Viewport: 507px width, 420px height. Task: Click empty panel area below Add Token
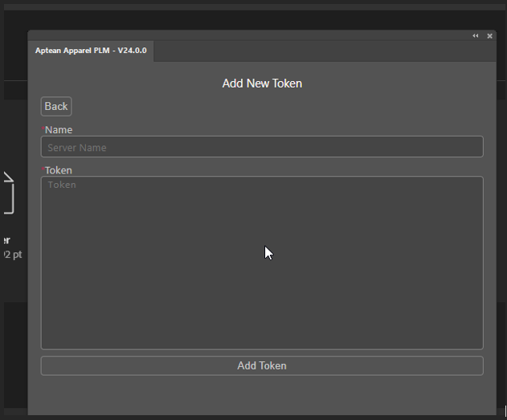point(262,395)
